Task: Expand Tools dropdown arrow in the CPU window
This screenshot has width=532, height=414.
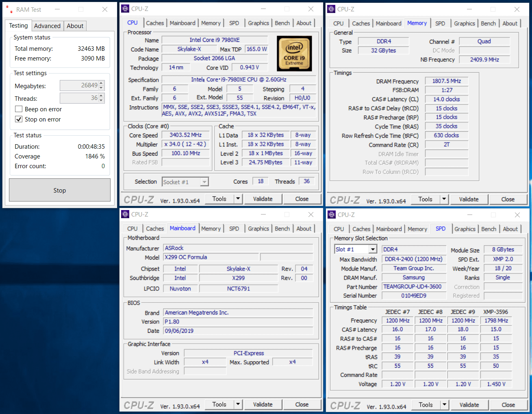Action: (238, 199)
